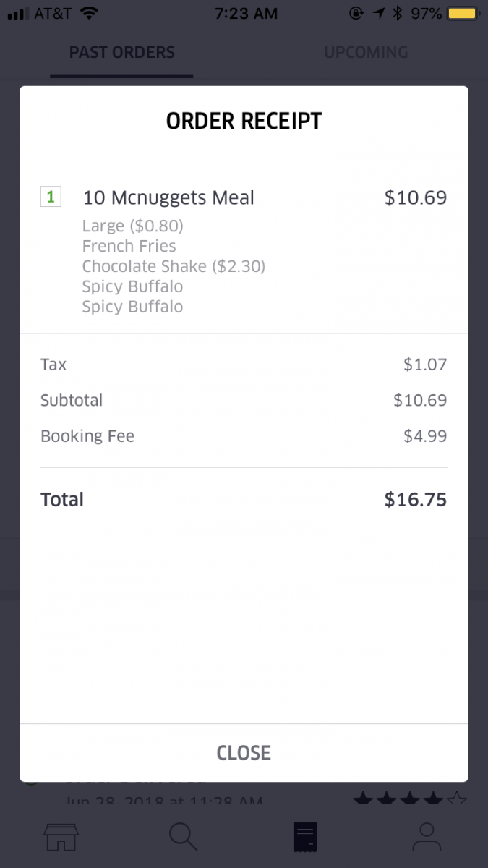Tap the Chocolate Shake ($2.30) option line

click(x=174, y=266)
